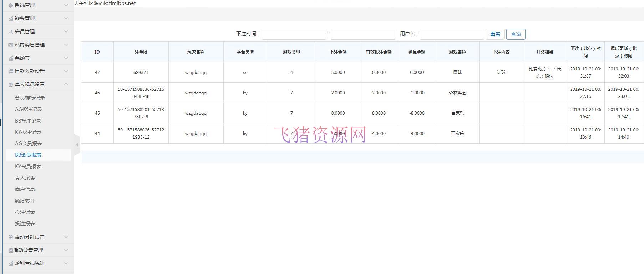Open AG会员报表 submenu item

pos(29,144)
